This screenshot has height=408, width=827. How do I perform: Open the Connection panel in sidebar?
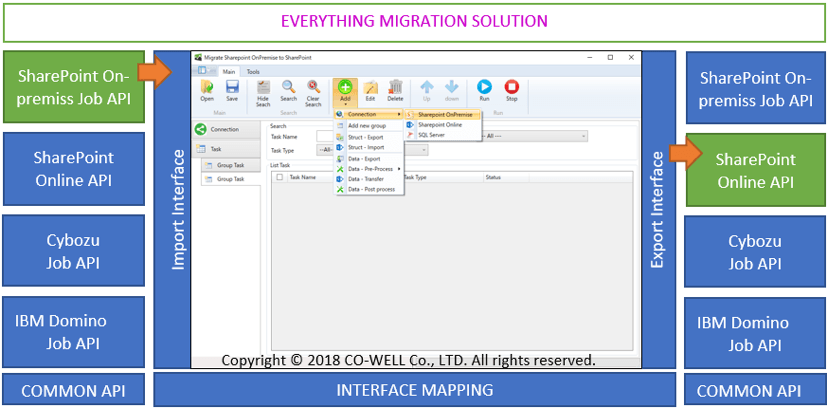coord(225,129)
